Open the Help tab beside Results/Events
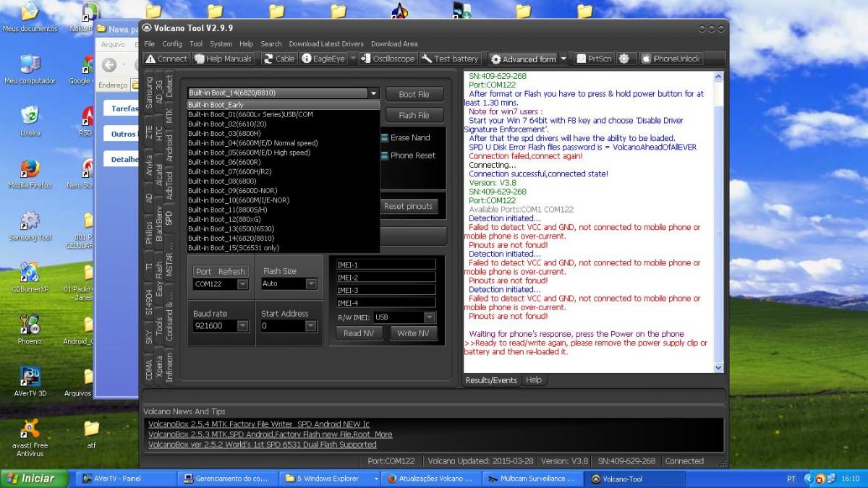Image resolution: width=868 pixels, height=488 pixels. click(x=534, y=380)
